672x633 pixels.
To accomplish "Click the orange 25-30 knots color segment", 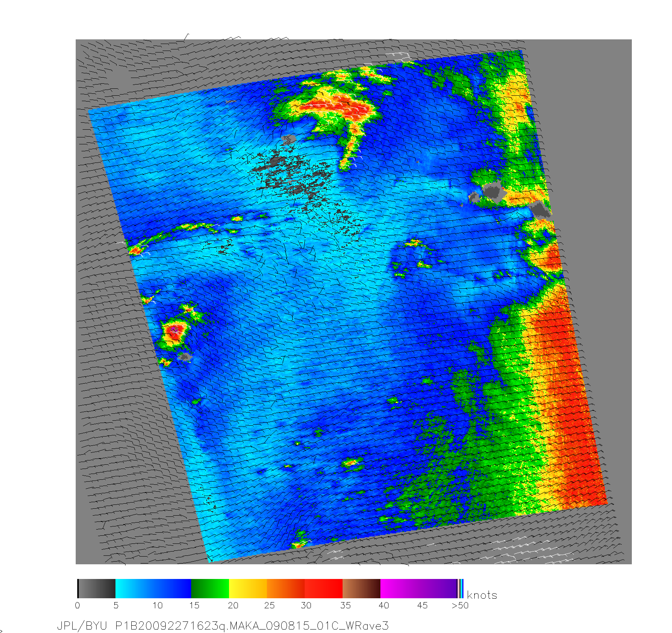I will [286, 588].
